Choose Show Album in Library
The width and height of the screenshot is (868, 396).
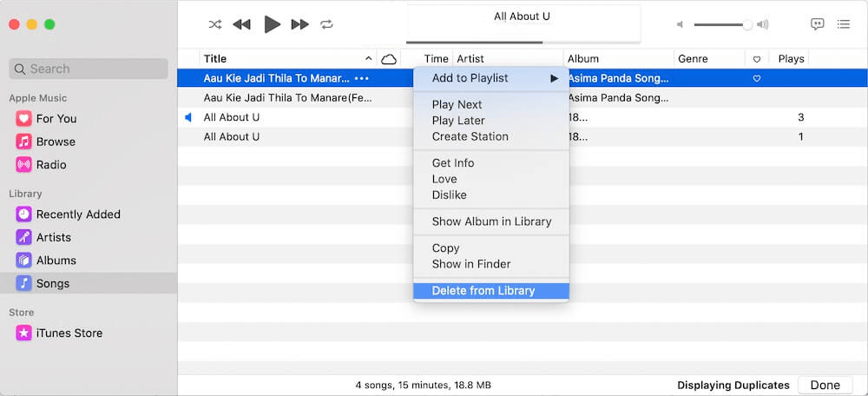click(491, 221)
